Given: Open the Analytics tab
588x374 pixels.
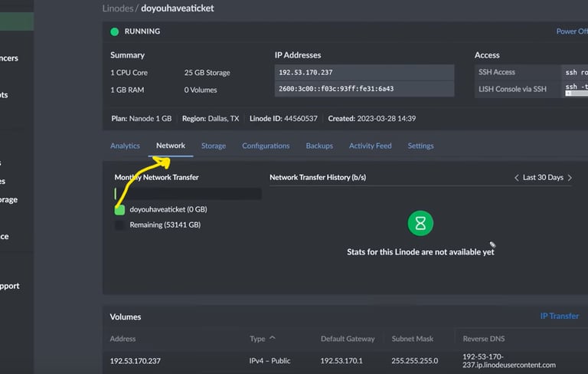Looking at the screenshot, I should pyautogui.click(x=125, y=146).
